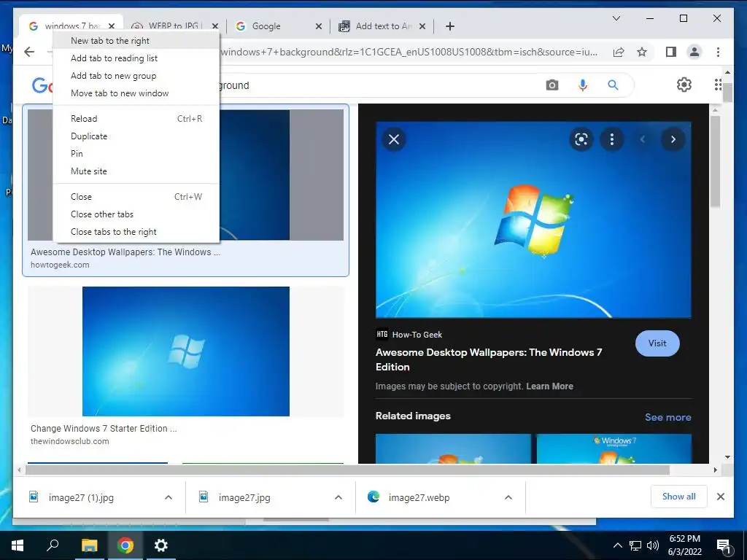Open the How-To Geek source link
The image size is (747, 560).
point(410,335)
